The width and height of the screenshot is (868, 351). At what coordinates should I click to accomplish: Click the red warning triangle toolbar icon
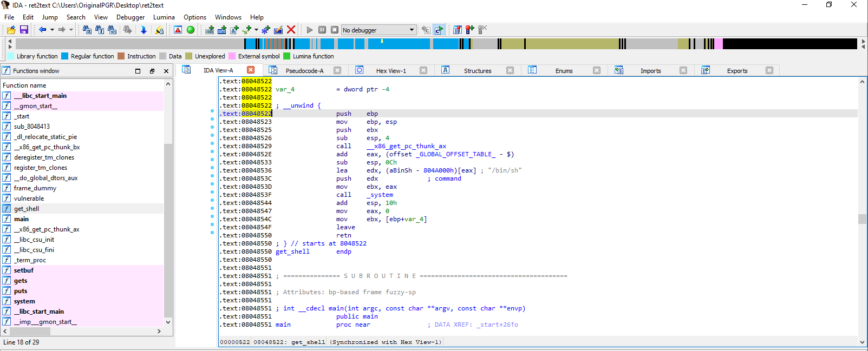point(178,30)
